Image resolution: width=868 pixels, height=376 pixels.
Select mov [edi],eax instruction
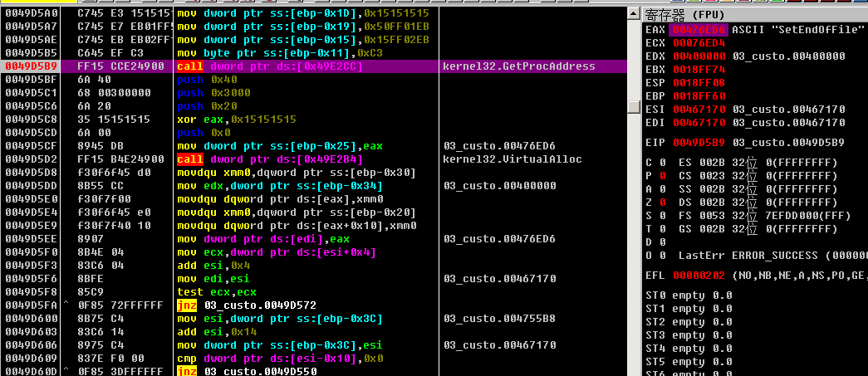pos(263,238)
